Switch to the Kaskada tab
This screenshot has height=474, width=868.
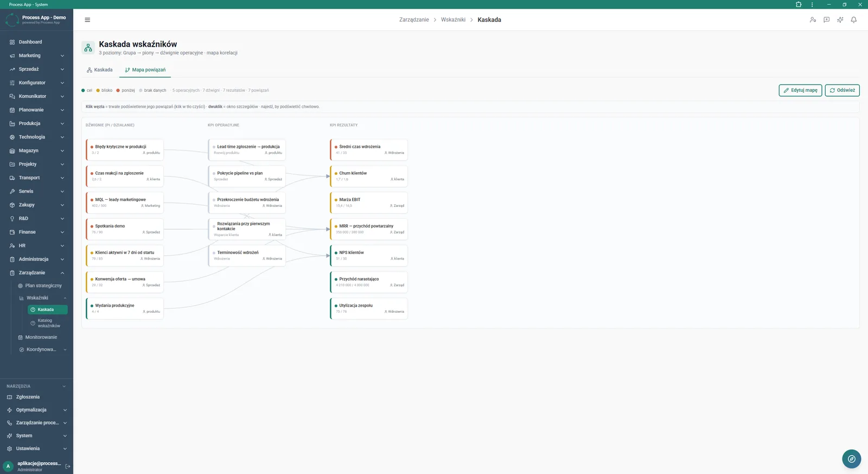[100, 69]
